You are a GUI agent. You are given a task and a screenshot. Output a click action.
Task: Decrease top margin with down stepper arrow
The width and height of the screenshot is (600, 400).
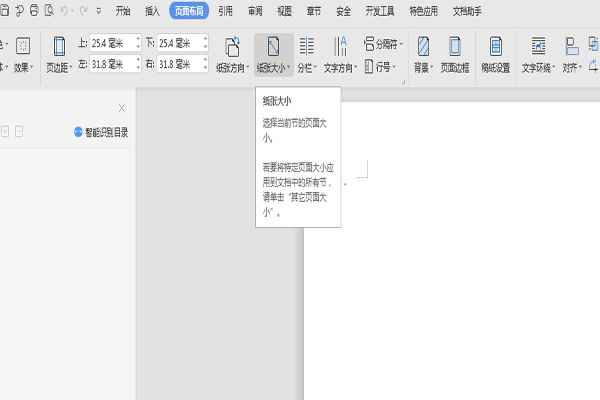click(x=138, y=47)
